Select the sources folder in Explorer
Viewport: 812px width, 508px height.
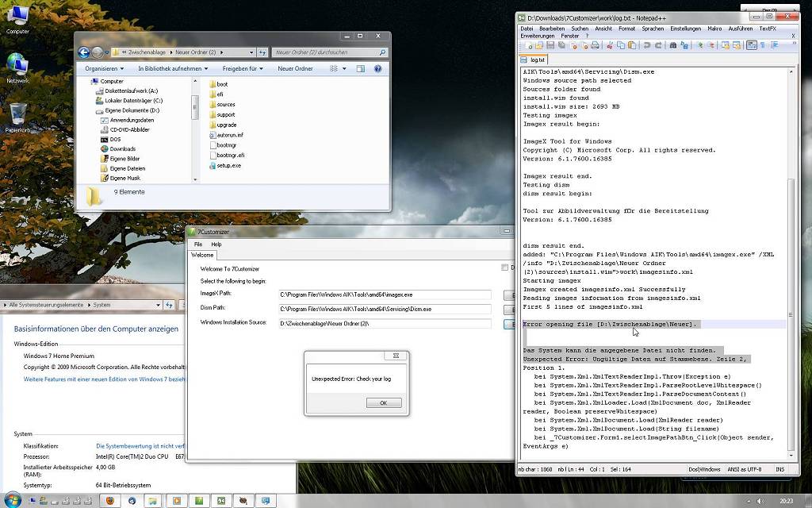coord(223,104)
